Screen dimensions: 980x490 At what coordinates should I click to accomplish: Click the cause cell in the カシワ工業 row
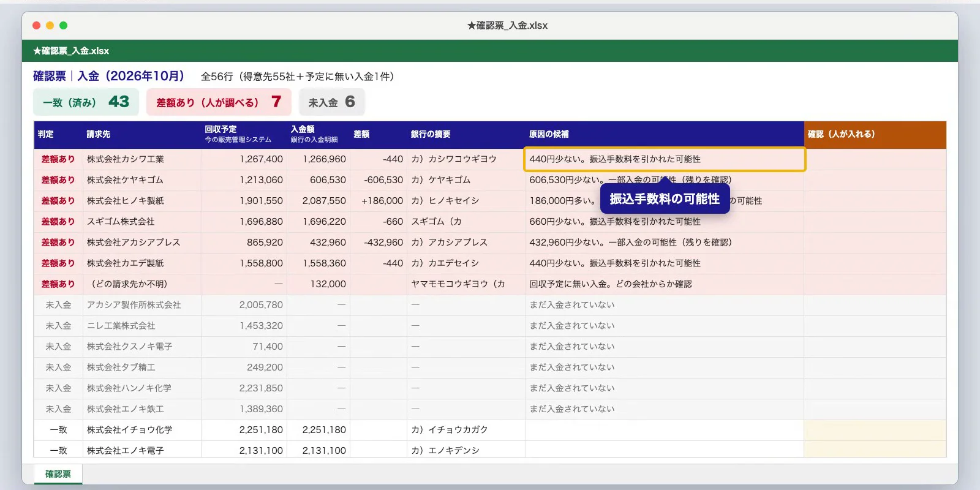(665, 159)
